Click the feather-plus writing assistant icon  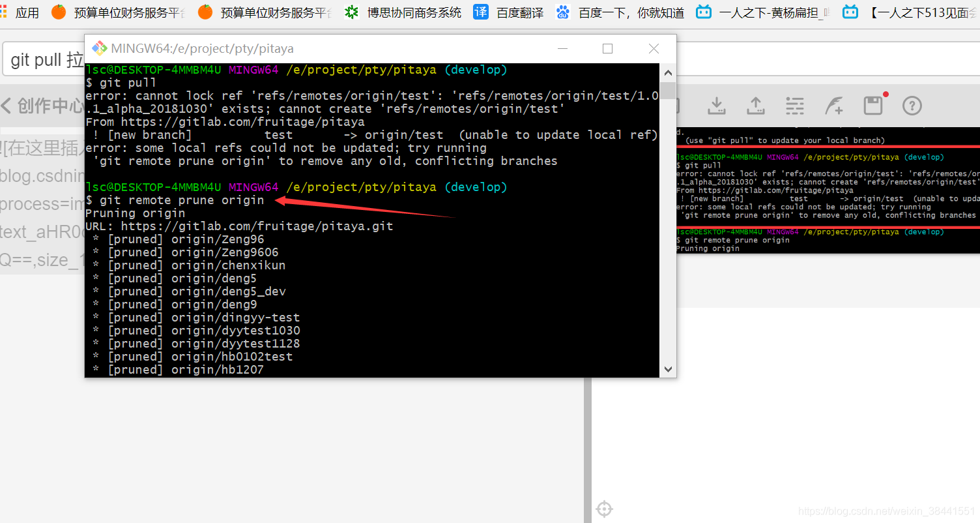tap(833, 106)
